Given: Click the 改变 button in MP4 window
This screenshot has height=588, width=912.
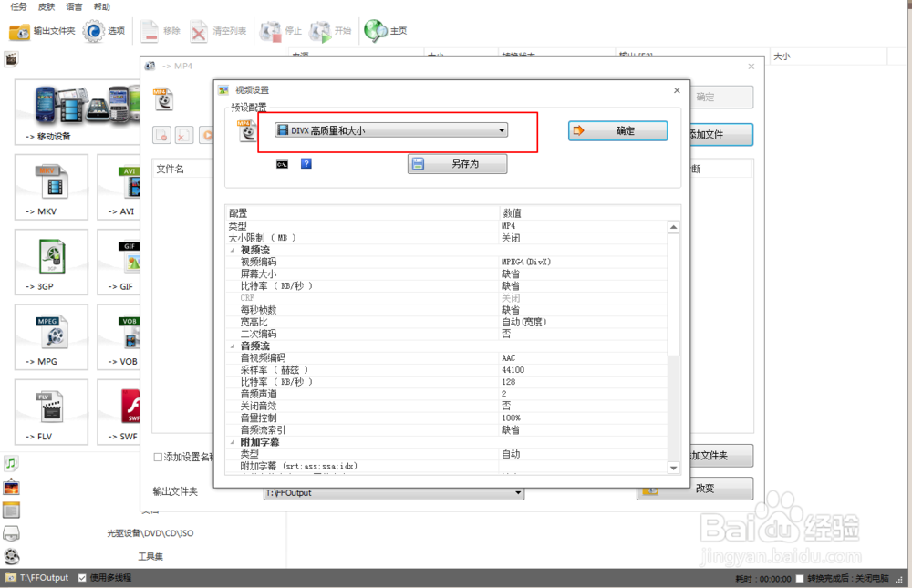Looking at the screenshot, I should tap(695, 489).
